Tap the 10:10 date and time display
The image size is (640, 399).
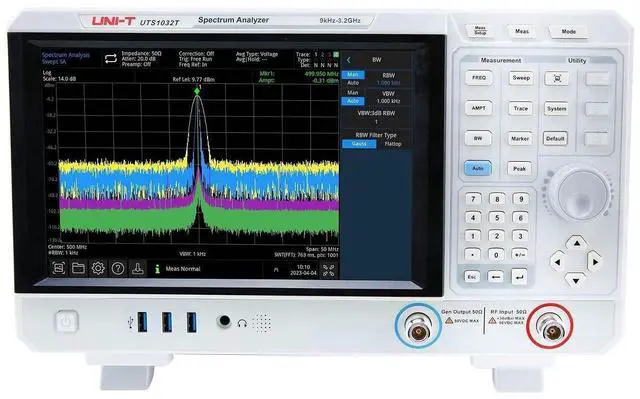[x=303, y=270]
